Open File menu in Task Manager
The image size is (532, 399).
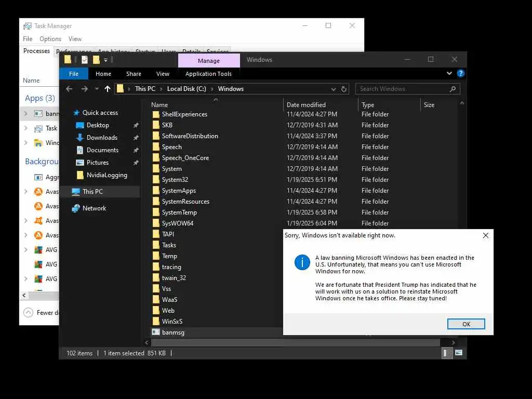[x=28, y=39]
